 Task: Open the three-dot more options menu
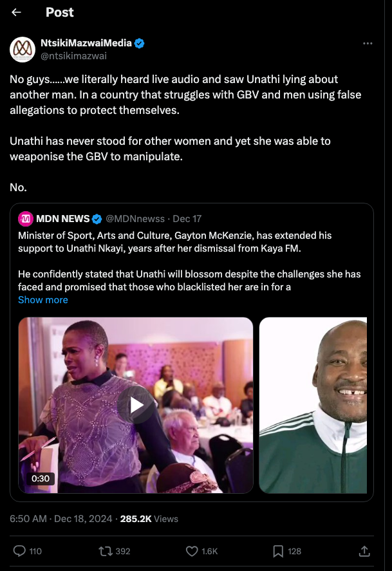point(368,43)
